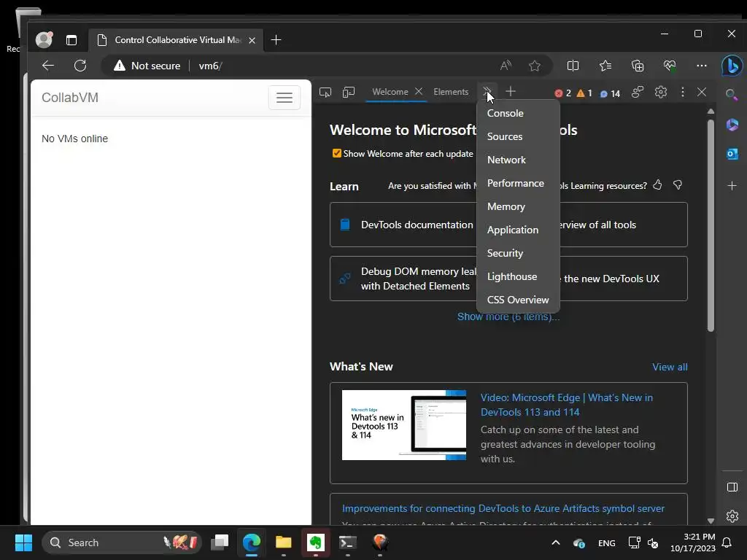Viewport: 747px width, 560px height.
Task: Toggle device emulation in DevTools
Action: pos(349,92)
